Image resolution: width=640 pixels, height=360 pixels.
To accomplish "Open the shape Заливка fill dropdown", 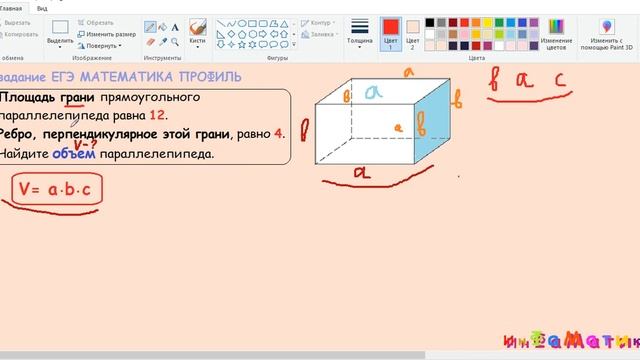I will (x=320, y=35).
